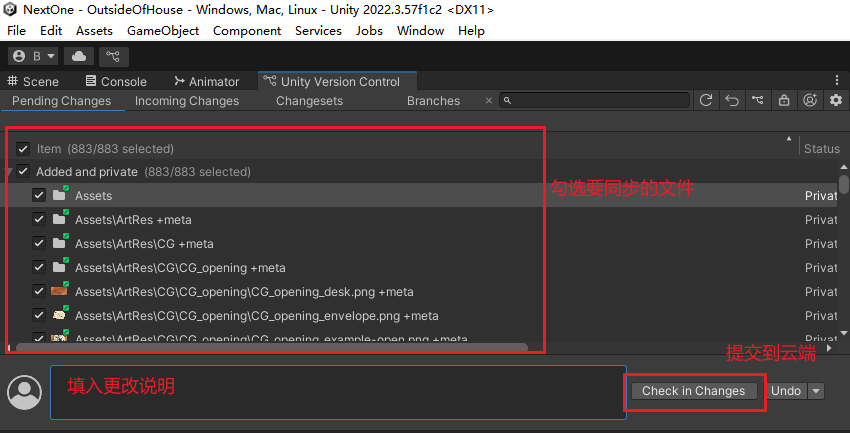Open the Branches tab
Viewport: 850px width, 433px height.
(x=433, y=101)
